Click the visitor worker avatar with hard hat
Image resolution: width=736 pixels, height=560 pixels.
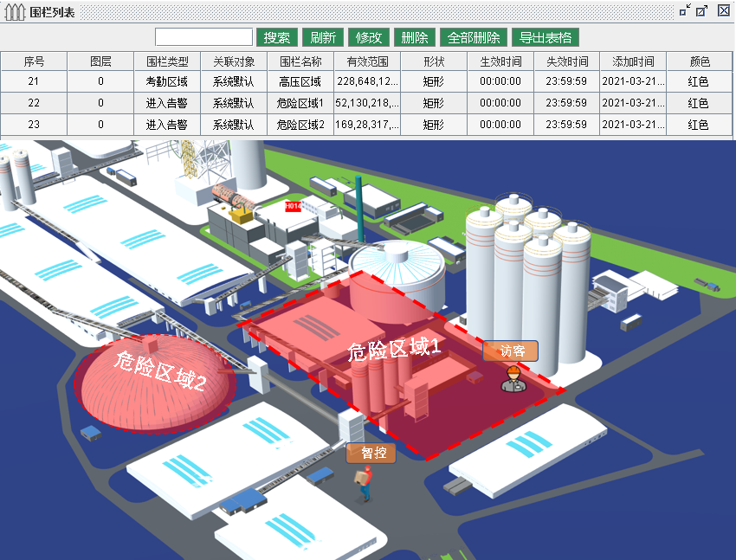pos(513,379)
